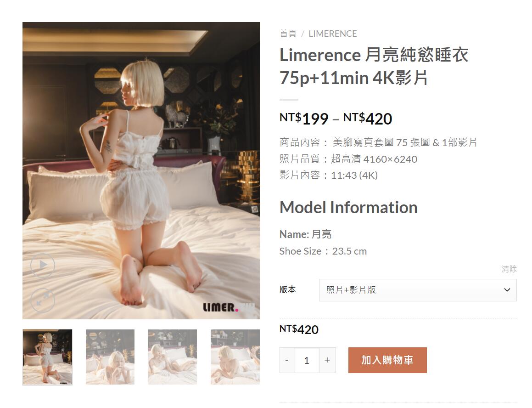The height and width of the screenshot is (408, 532).
Task: Select the first kneeling-pose thumbnail
Action: tap(47, 357)
